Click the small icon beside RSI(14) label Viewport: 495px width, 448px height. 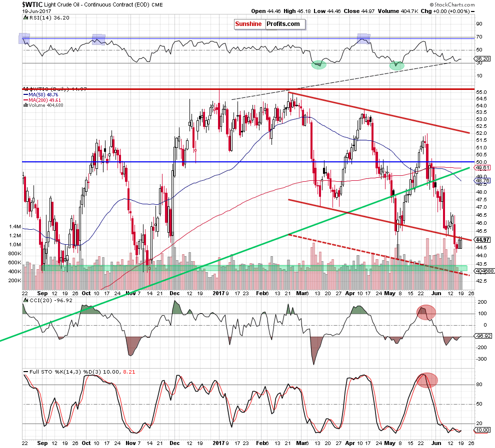point(25,17)
